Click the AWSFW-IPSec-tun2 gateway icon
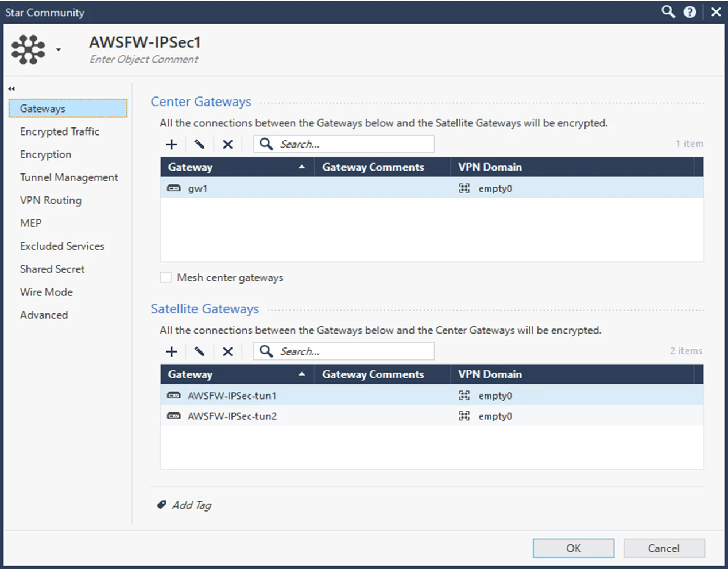This screenshot has width=728, height=569. pos(174,416)
